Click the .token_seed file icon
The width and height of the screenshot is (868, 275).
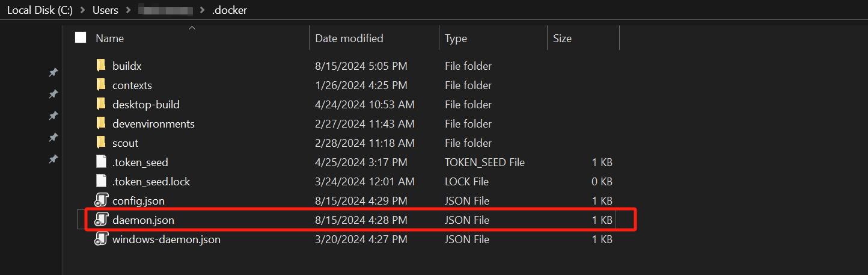(x=101, y=162)
